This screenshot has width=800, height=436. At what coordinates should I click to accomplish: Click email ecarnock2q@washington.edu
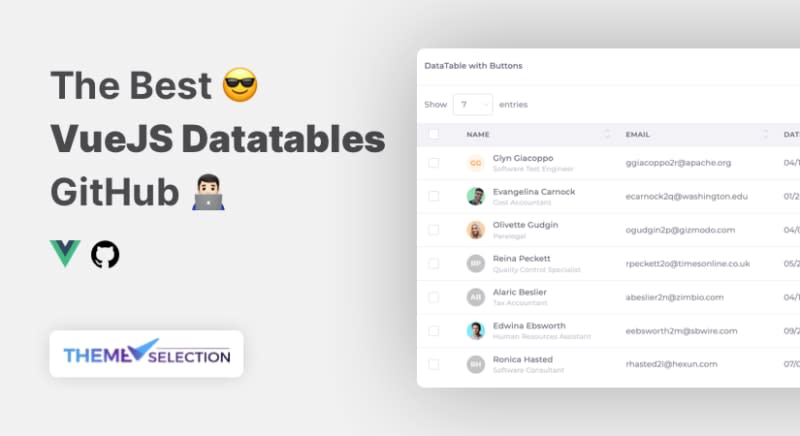point(686,196)
